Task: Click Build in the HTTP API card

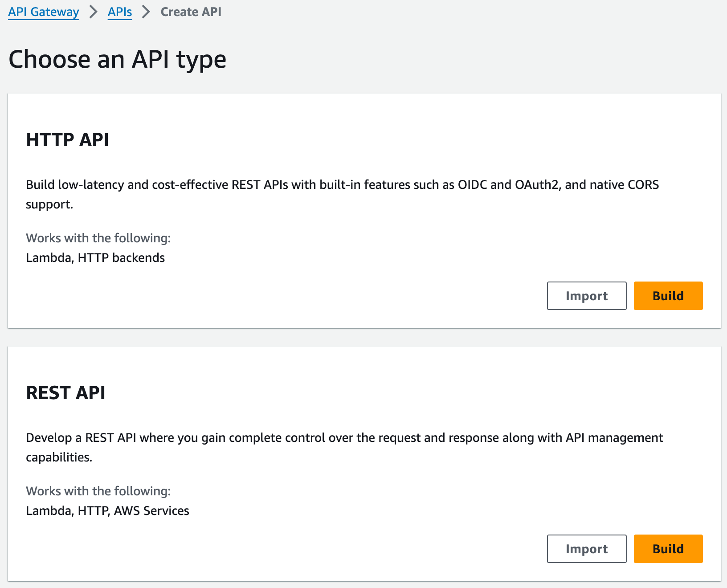Action: [x=668, y=296]
